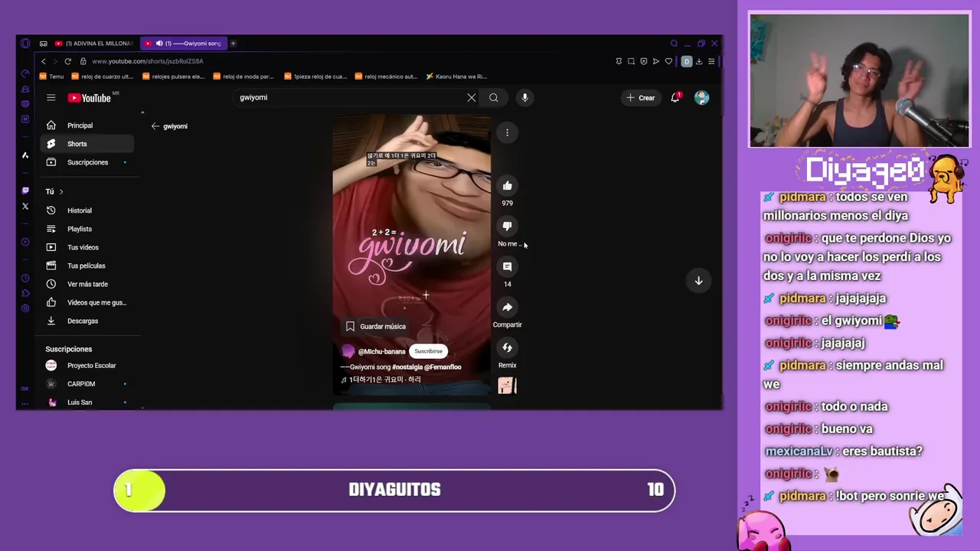Open Descargas in sidebar
The height and width of the screenshot is (551, 980).
(x=87, y=321)
